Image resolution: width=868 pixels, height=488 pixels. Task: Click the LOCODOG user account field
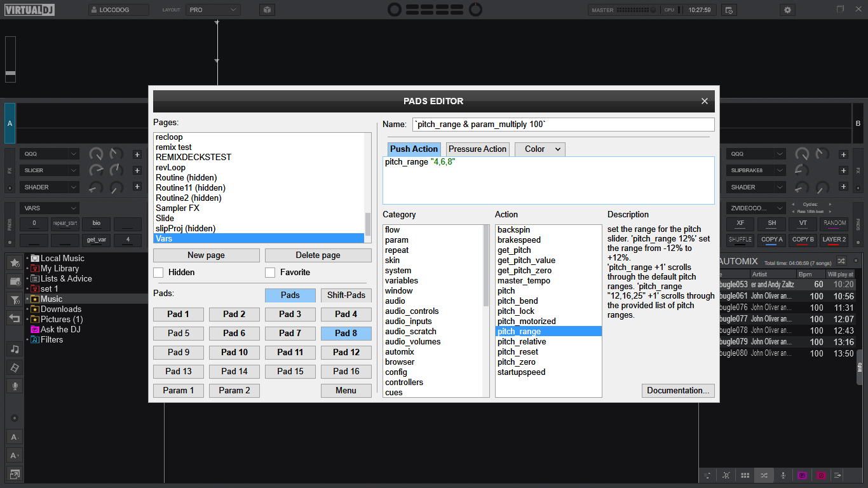click(x=119, y=10)
